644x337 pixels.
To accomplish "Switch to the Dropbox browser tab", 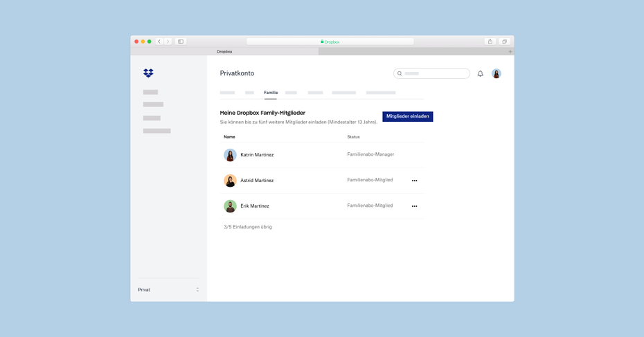I will tap(224, 52).
